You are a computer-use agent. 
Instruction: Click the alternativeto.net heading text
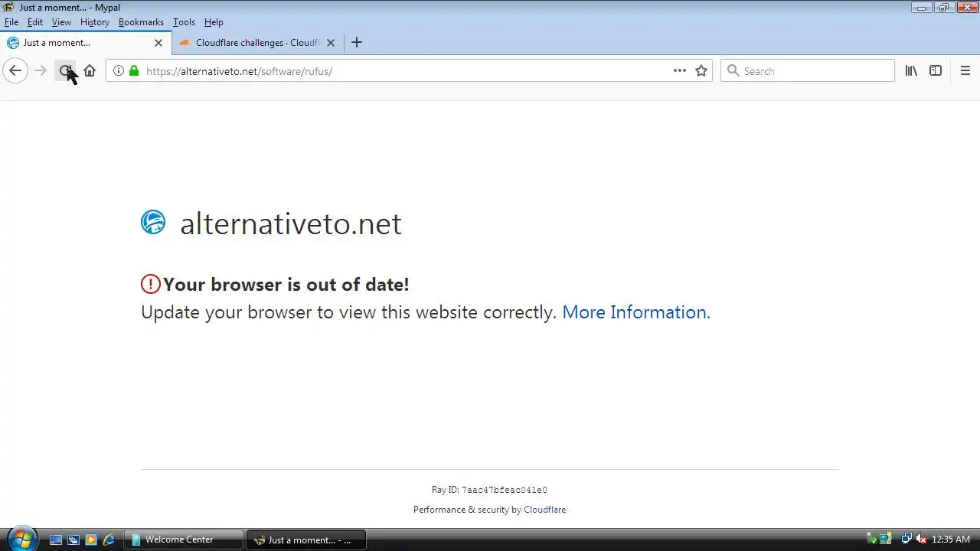[x=291, y=223]
